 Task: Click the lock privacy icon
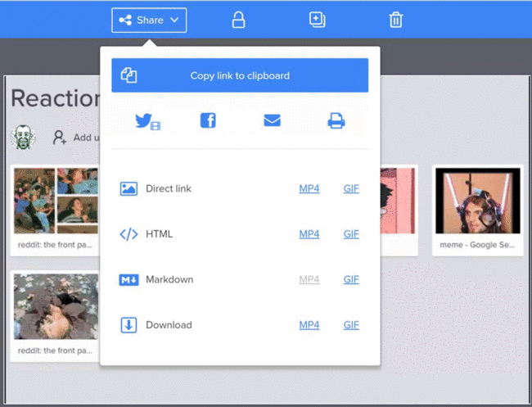[x=238, y=20]
